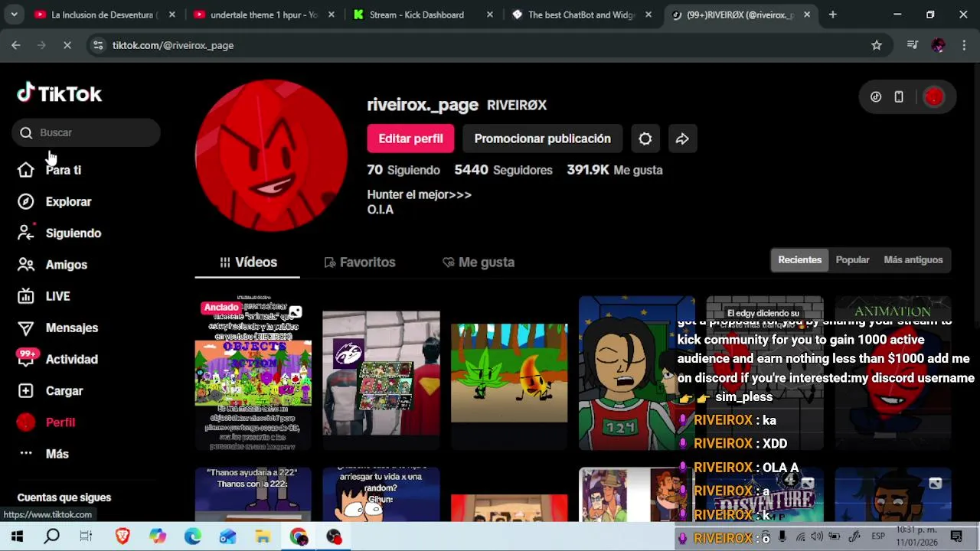The width and height of the screenshot is (980, 551).
Task: Open a new browser tab
Action: pos(833,15)
